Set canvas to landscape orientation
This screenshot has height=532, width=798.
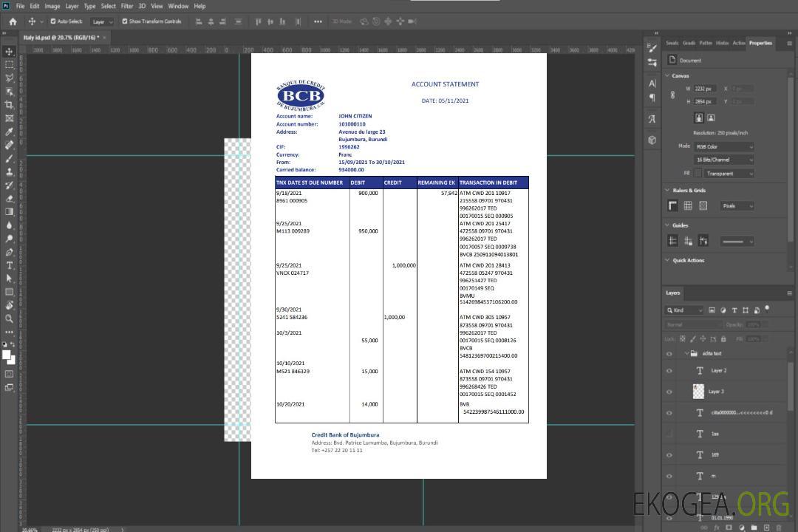(x=711, y=118)
